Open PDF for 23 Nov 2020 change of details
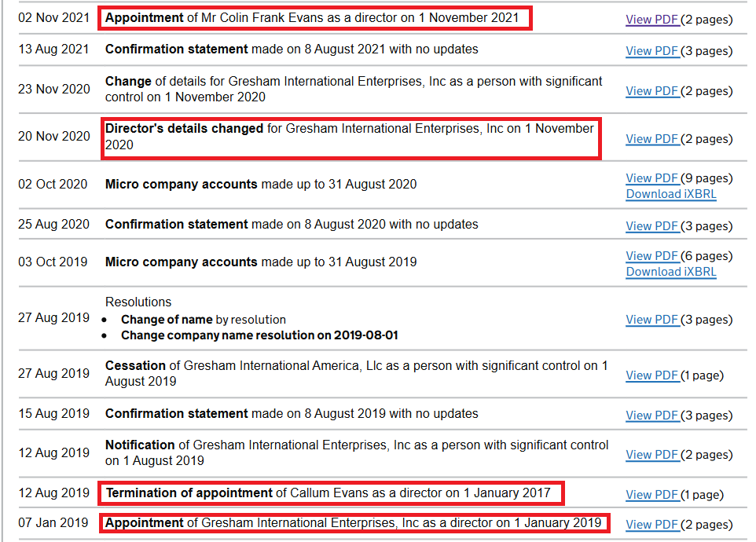The width and height of the screenshot is (756, 542). (652, 91)
